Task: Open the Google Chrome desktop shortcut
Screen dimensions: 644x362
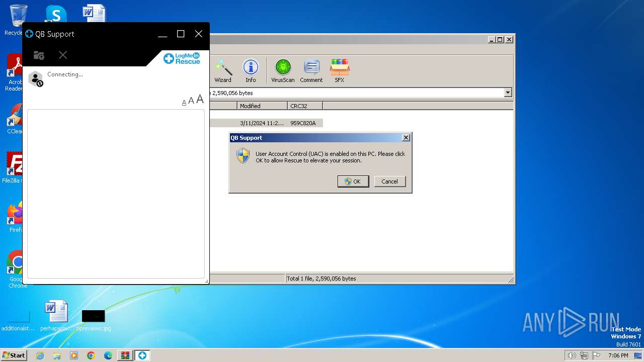Action: 15,269
